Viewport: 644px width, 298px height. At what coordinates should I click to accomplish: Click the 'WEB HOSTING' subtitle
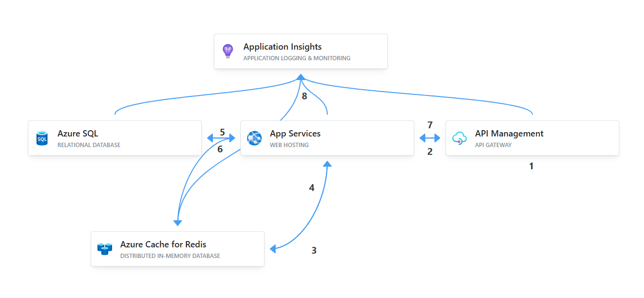(x=289, y=145)
